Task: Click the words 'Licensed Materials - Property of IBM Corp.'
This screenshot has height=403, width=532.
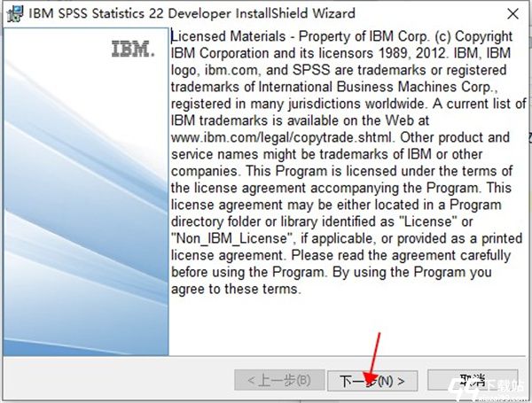Action: (300, 36)
